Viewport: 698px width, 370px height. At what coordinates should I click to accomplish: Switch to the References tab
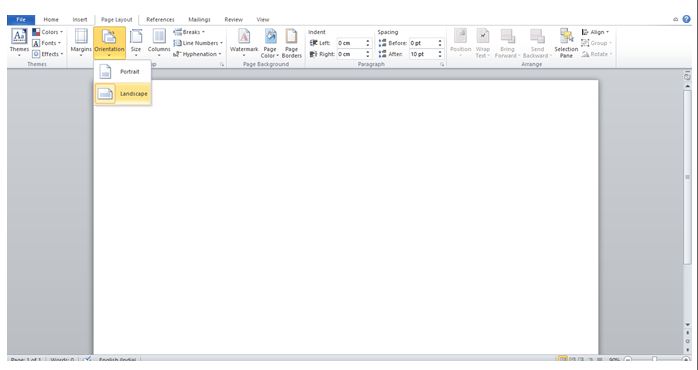[160, 20]
